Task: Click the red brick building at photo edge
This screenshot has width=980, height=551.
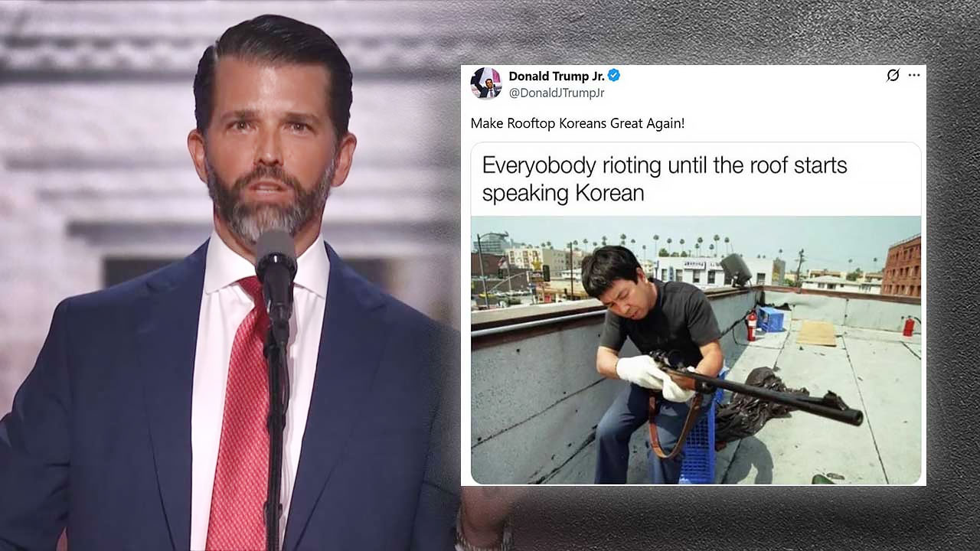Action: tap(901, 266)
